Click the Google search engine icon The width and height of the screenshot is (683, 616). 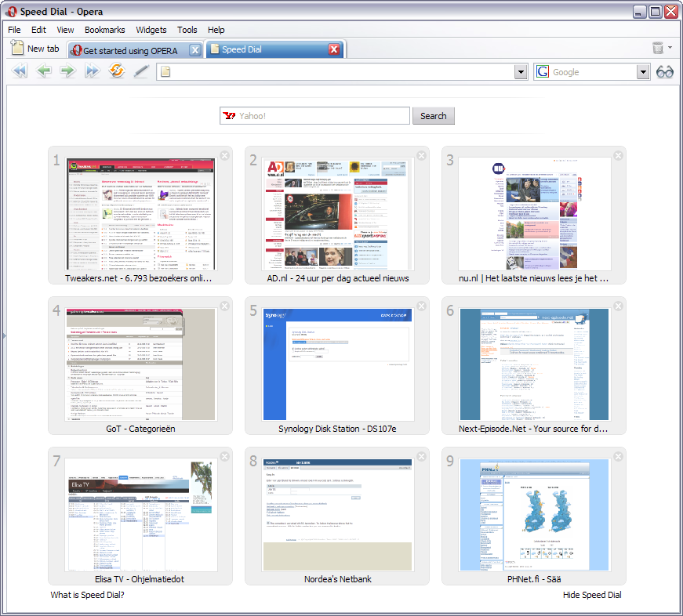pyautogui.click(x=543, y=71)
